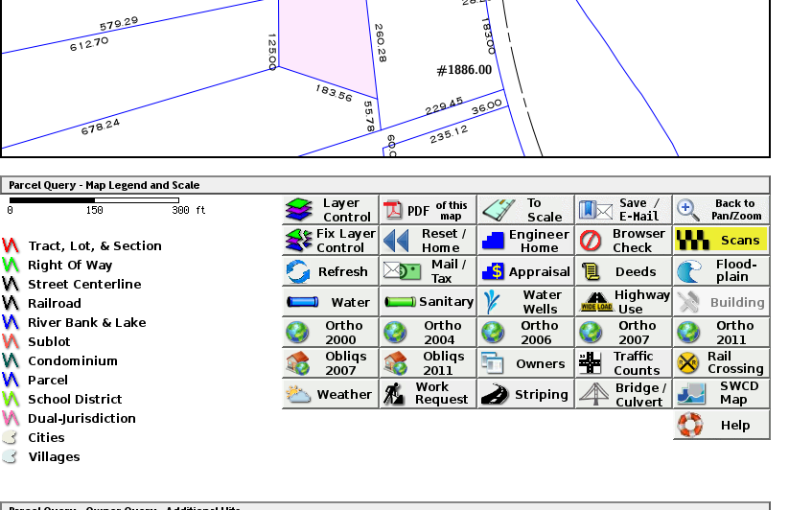Open Obliqs 2007 view

[331, 363]
